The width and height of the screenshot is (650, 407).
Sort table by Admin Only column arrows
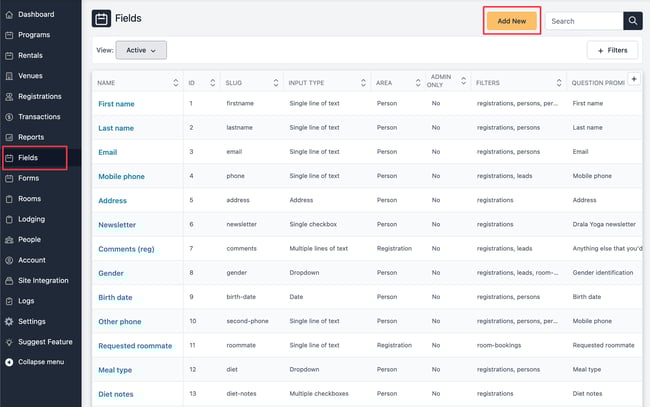coord(463,81)
